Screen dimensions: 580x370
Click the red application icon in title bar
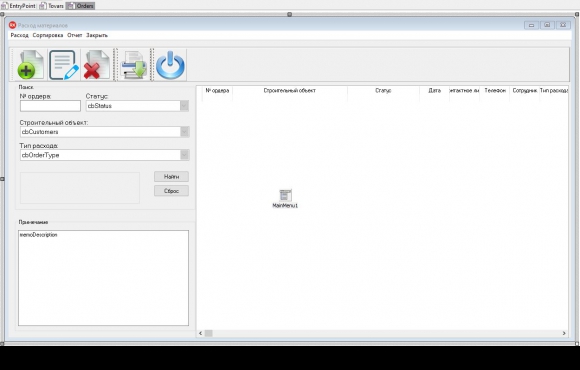[13, 25]
